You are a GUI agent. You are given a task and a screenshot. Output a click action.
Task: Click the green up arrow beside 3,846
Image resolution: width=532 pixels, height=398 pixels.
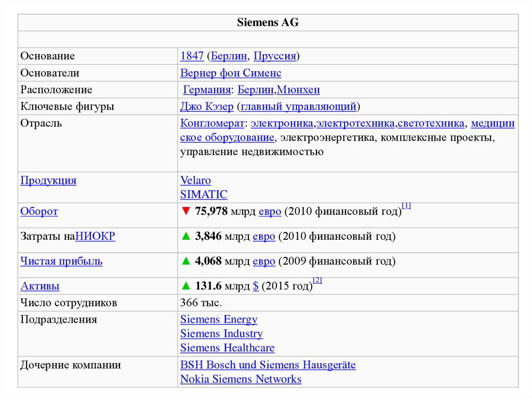click(x=186, y=237)
